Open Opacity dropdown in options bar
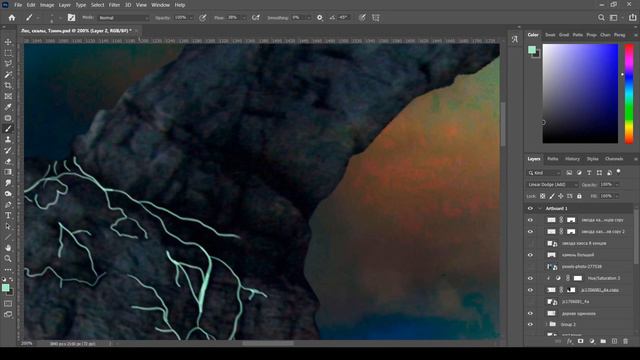The image size is (640, 360). (191, 18)
